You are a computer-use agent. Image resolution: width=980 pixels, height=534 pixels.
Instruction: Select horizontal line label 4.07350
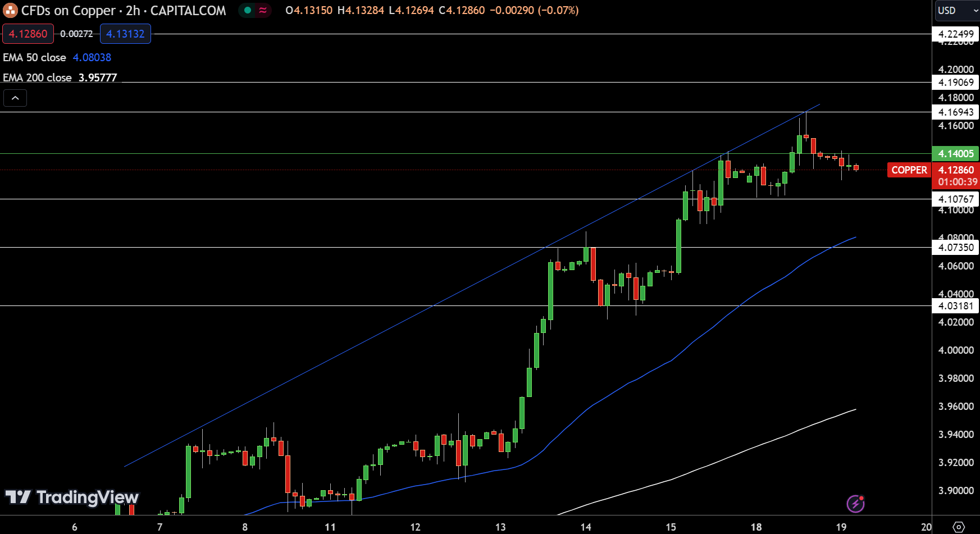(956, 247)
